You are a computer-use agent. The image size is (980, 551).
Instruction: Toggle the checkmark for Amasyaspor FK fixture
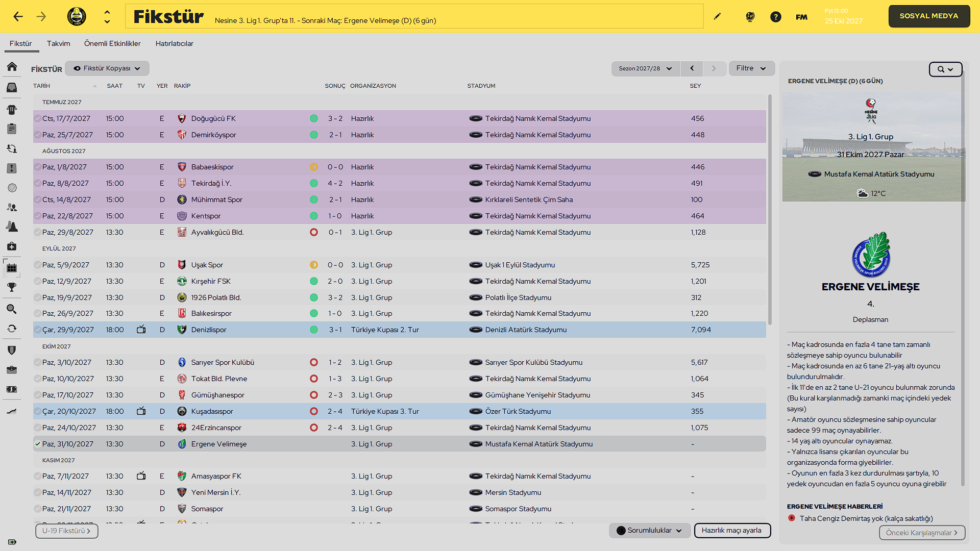38,476
